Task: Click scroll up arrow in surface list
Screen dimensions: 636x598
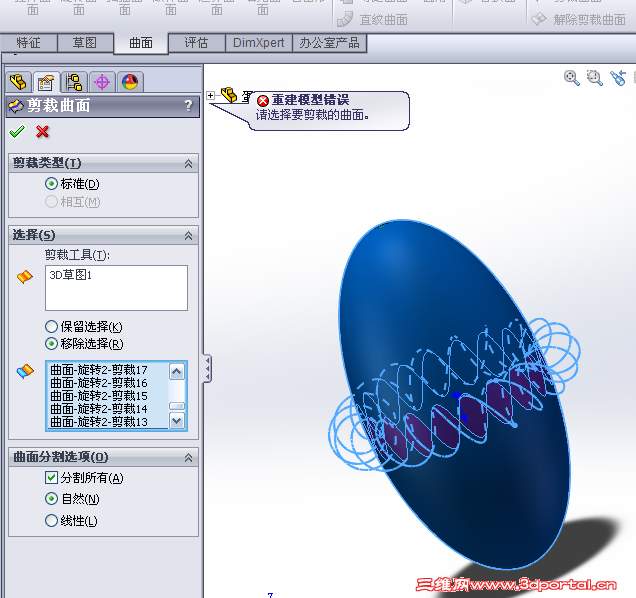Action: (177, 371)
